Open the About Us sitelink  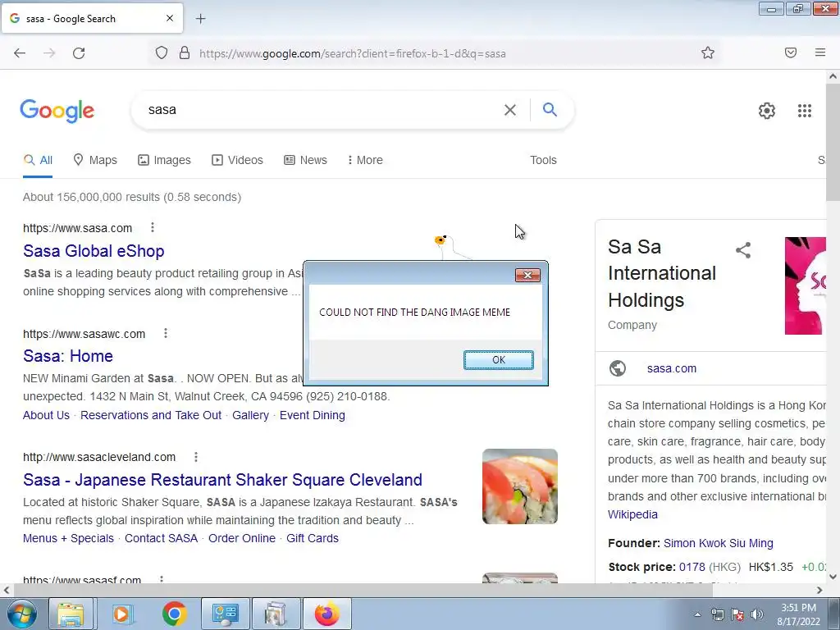(x=46, y=415)
